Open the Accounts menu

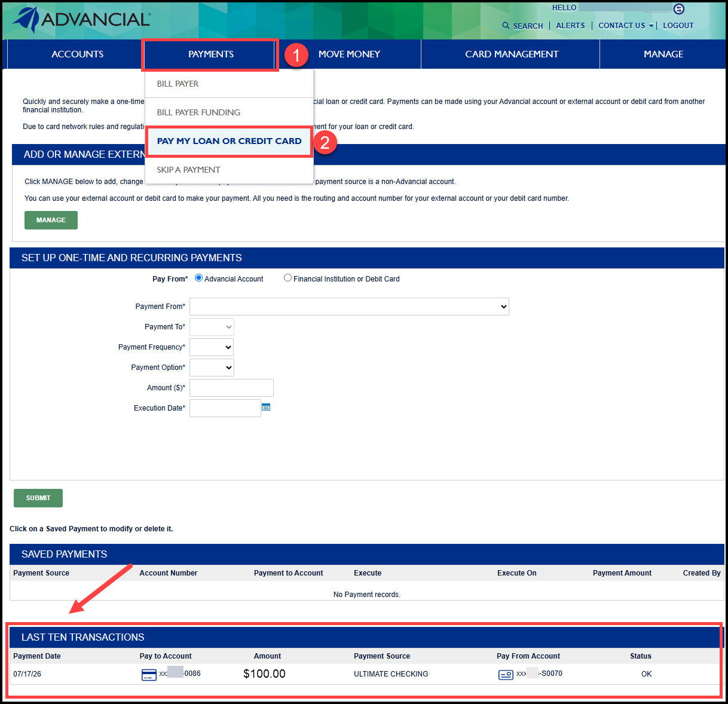pos(77,54)
